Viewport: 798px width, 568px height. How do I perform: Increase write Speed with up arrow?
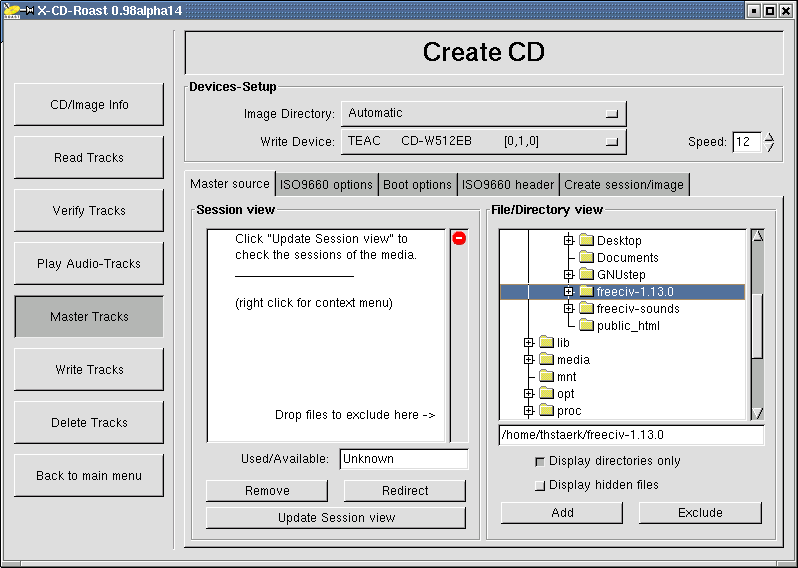(x=770, y=136)
